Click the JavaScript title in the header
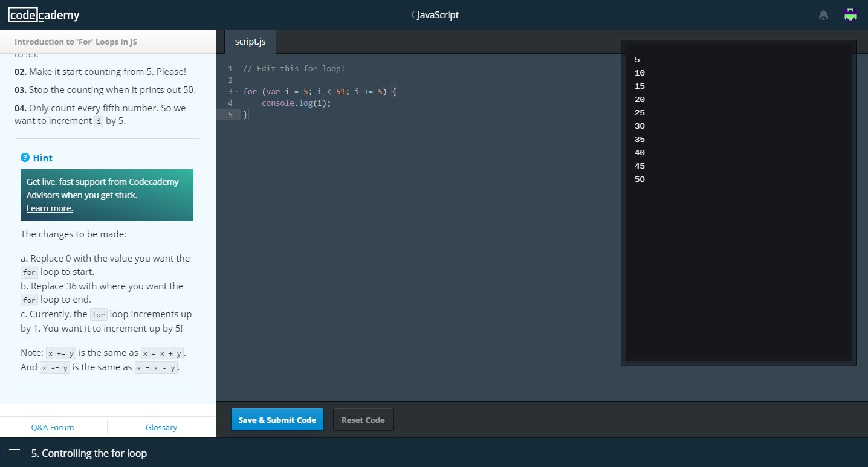 (x=437, y=14)
